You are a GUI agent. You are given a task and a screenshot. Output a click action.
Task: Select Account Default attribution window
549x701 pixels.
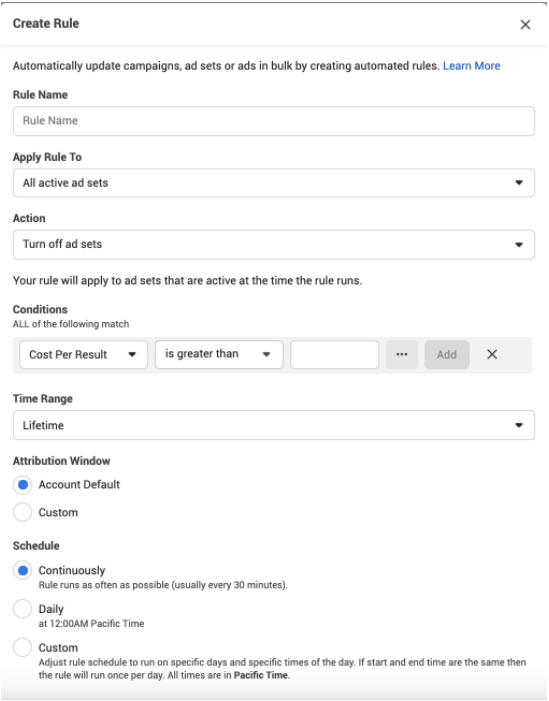22,485
